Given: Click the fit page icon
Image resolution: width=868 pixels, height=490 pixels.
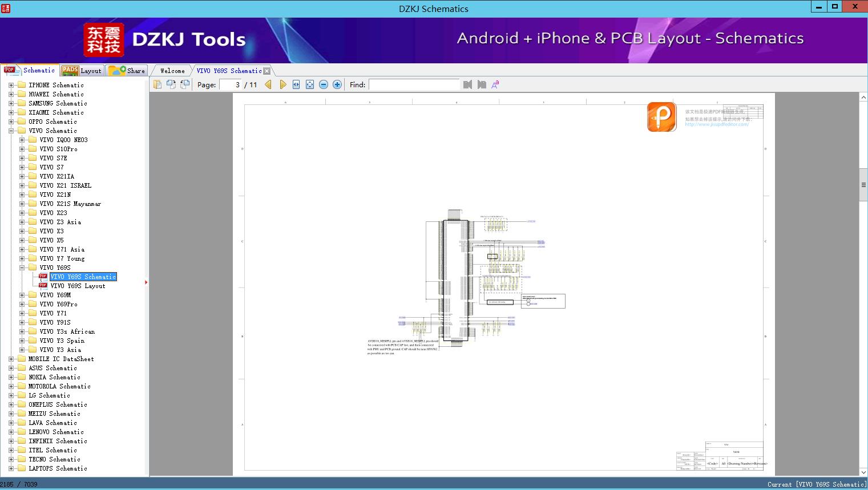Looking at the screenshot, I should 310,84.
